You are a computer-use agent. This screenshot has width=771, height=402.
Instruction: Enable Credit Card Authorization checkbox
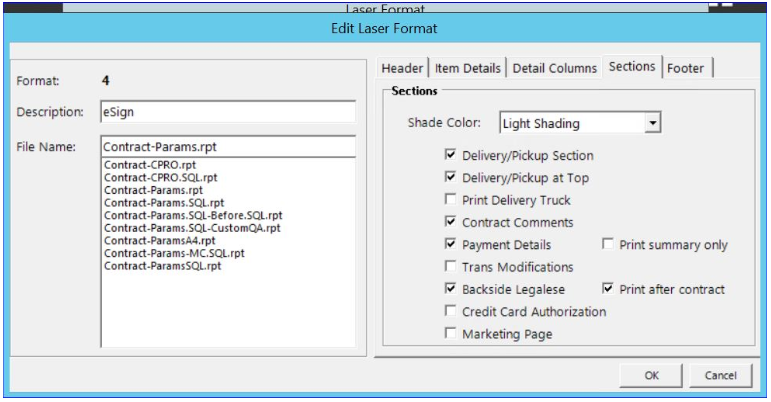click(x=451, y=311)
